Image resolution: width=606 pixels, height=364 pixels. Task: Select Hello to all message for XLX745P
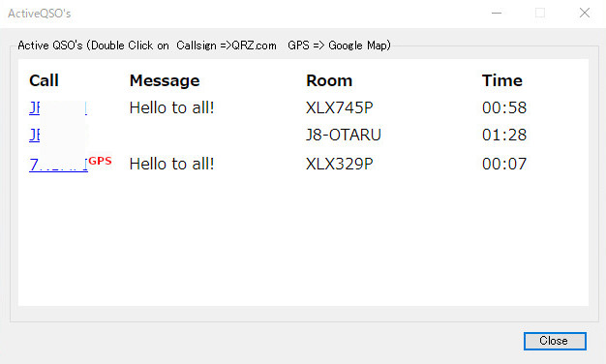click(x=171, y=107)
